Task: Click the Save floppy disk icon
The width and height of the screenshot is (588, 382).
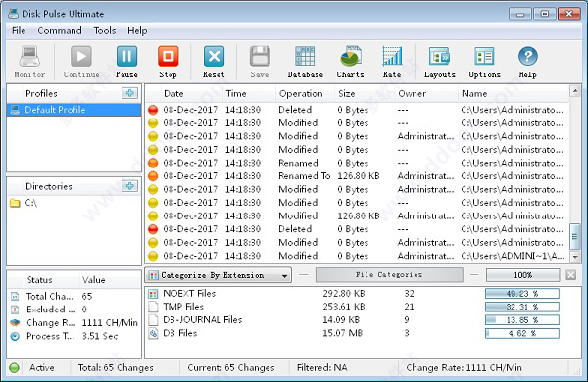Action: pos(260,57)
